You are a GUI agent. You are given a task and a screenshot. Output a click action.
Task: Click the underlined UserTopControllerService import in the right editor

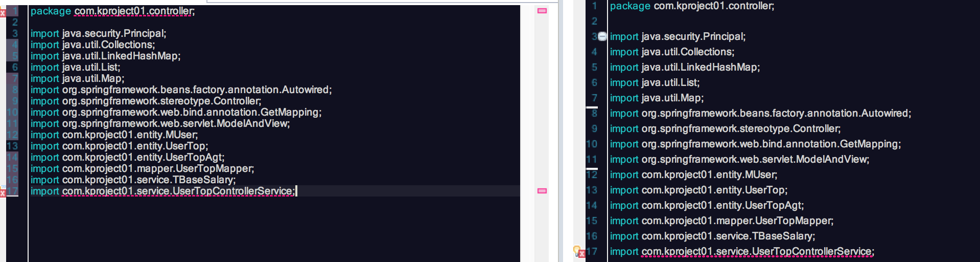click(742, 251)
